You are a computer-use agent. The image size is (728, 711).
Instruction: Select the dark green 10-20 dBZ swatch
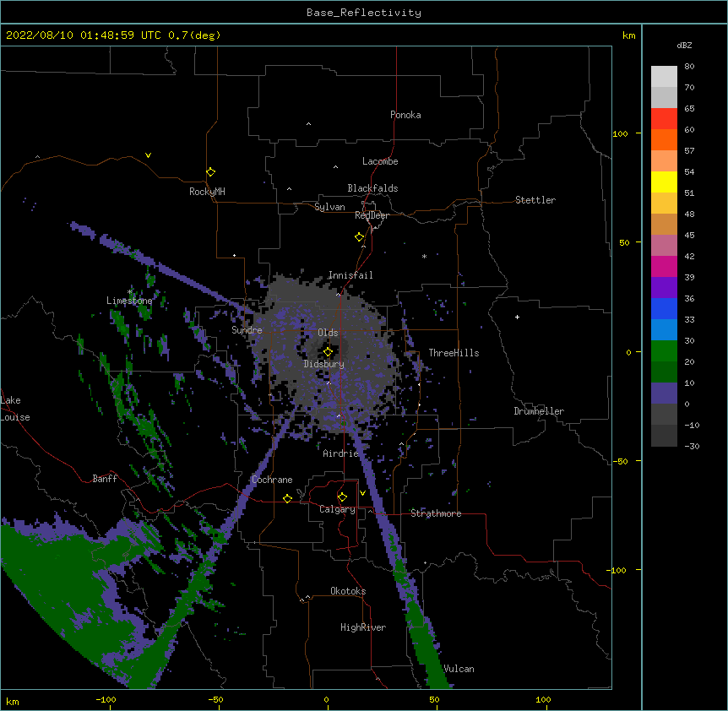pos(664,372)
